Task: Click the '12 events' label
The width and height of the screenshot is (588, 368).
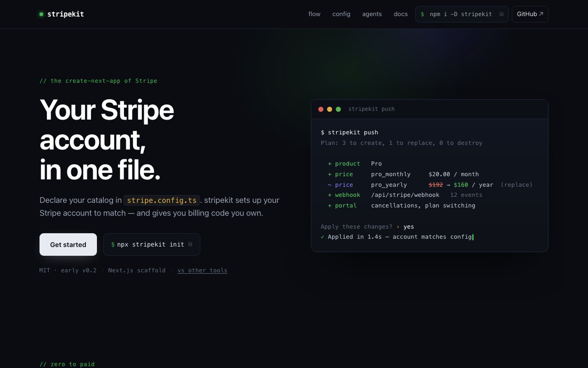Action: pyautogui.click(x=466, y=195)
